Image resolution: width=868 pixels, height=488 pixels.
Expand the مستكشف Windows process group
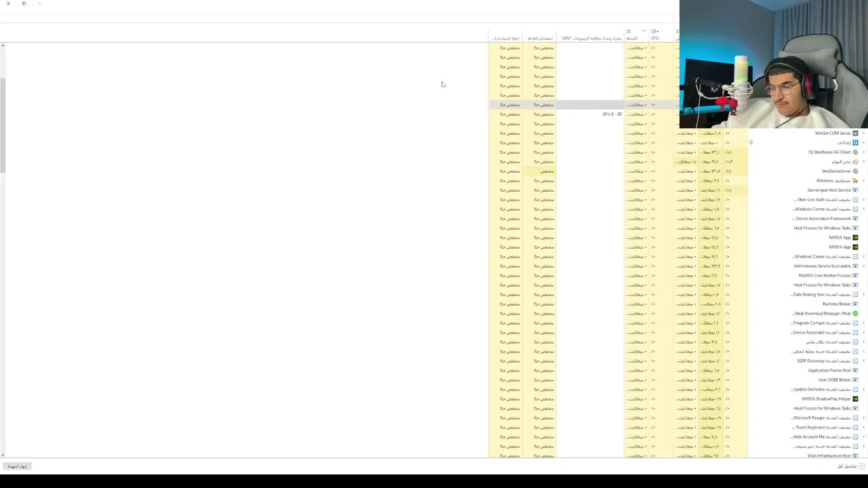863,180
